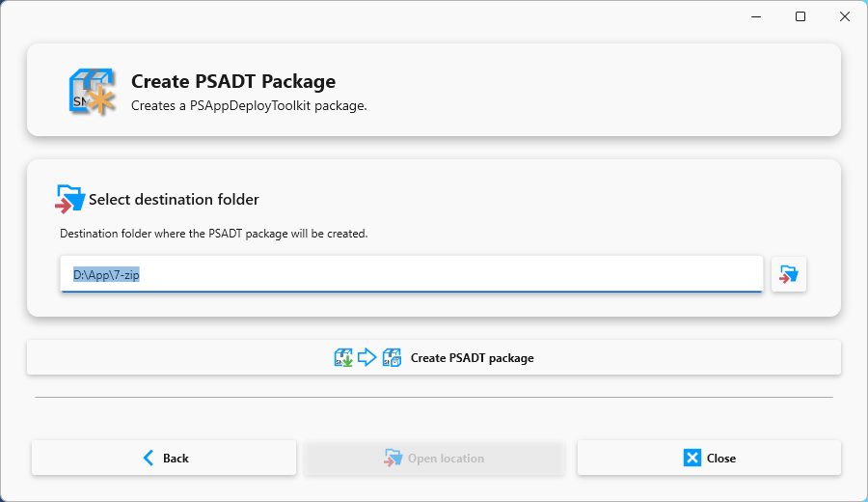The height and width of the screenshot is (502, 868).
Task: Click the Open location button
Action: pyautogui.click(x=435, y=458)
